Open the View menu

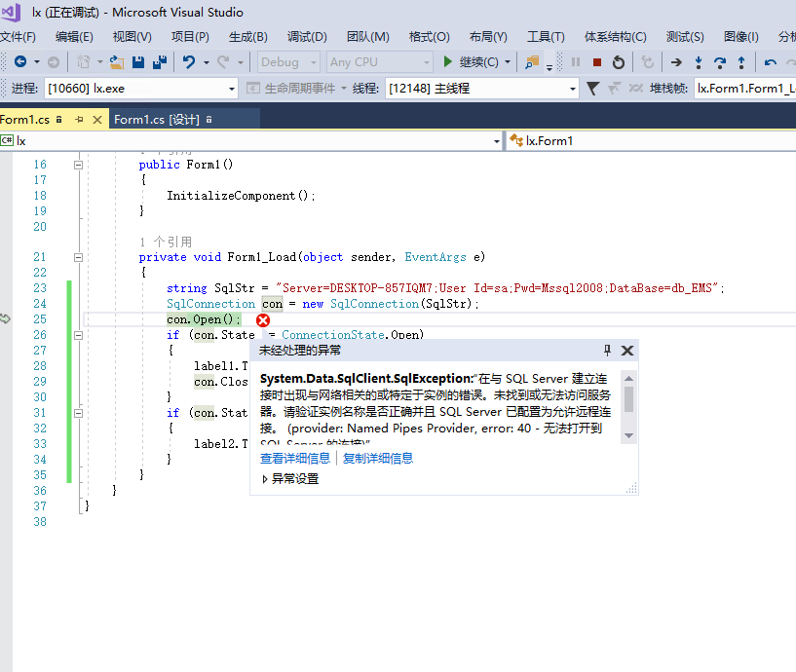pyautogui.click(x=132, y=37)
